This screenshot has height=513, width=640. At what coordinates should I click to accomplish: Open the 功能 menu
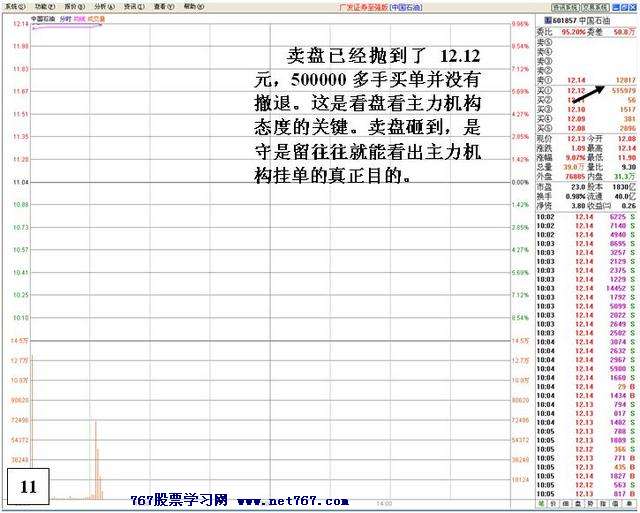40,5
